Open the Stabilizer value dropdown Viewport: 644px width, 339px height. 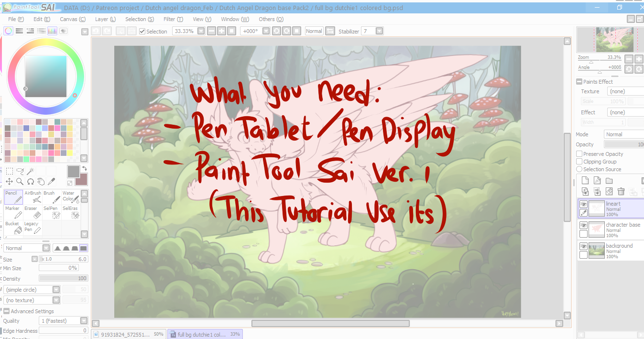(379, 31)
